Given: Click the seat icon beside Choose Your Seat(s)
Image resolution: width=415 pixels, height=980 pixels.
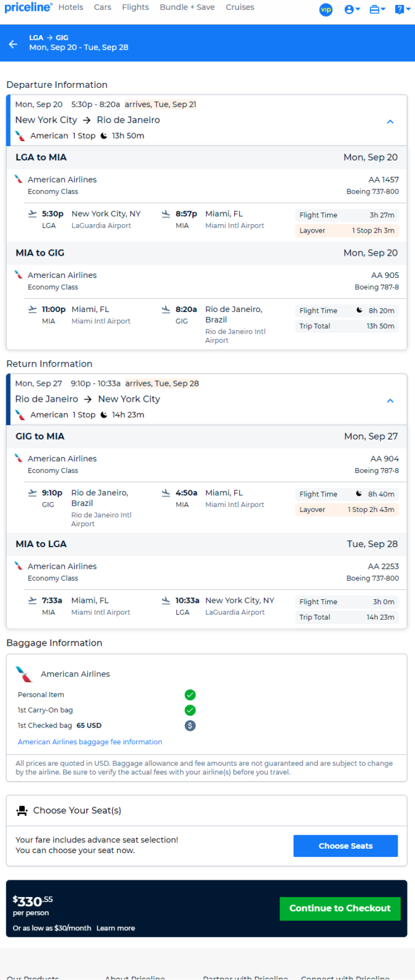Looking at the screenshot, I should [x=22, y=810].
